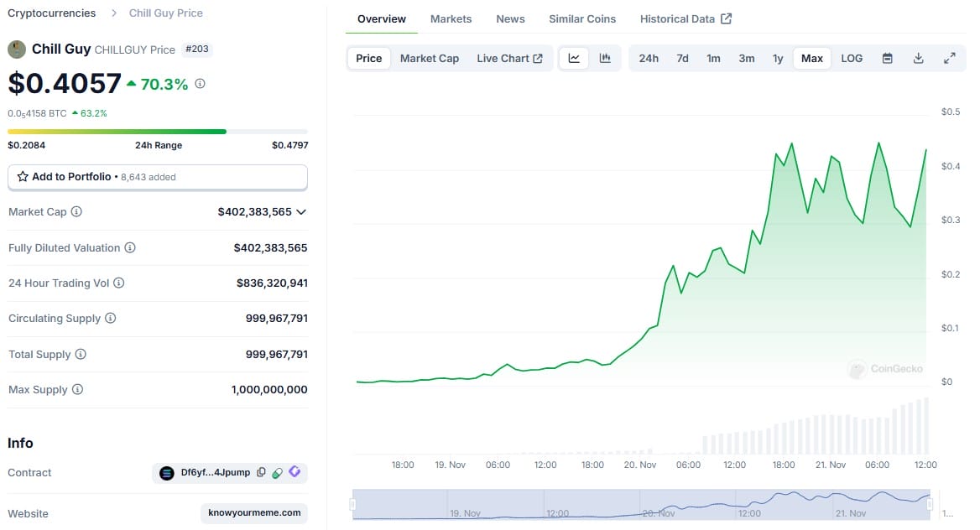Image resolution: width=980 pixels, height=530 pixels.
Task: Toggle LOG scale on chart
Action: pos(852,58)
